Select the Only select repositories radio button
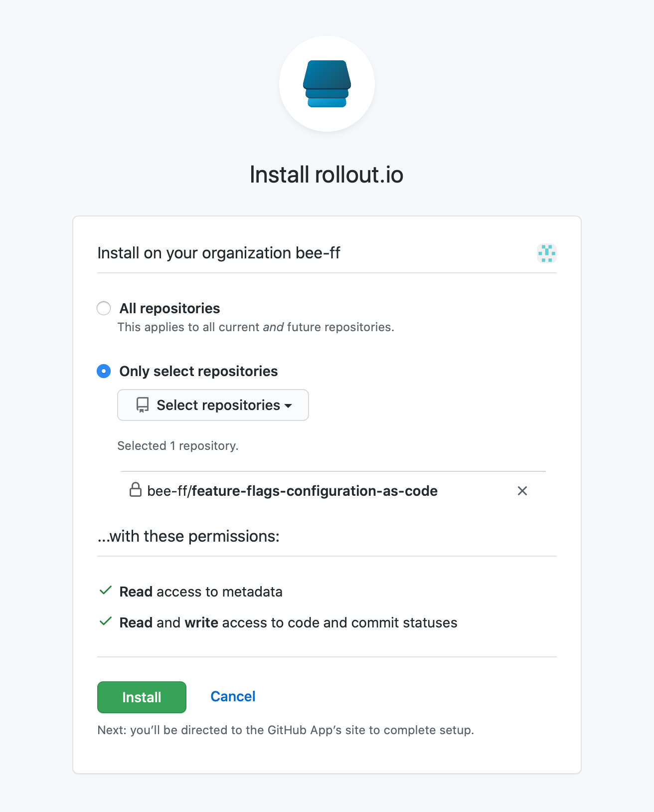Image resolution: width=654 pixels, height=812 pixels. 103,371
